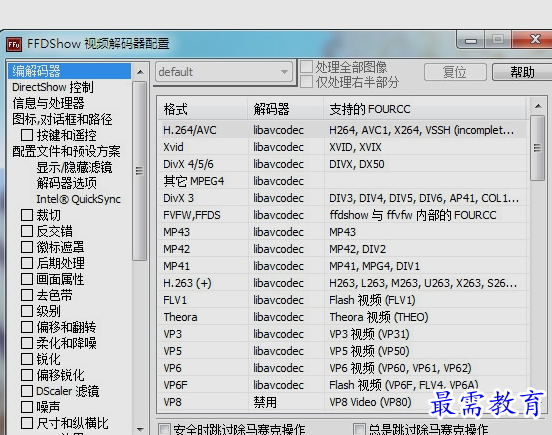Toggle the 按键和遥控 checkbox
Viewport: 552px width, 435px height.
pyautogui.click(x=27, y=135)
